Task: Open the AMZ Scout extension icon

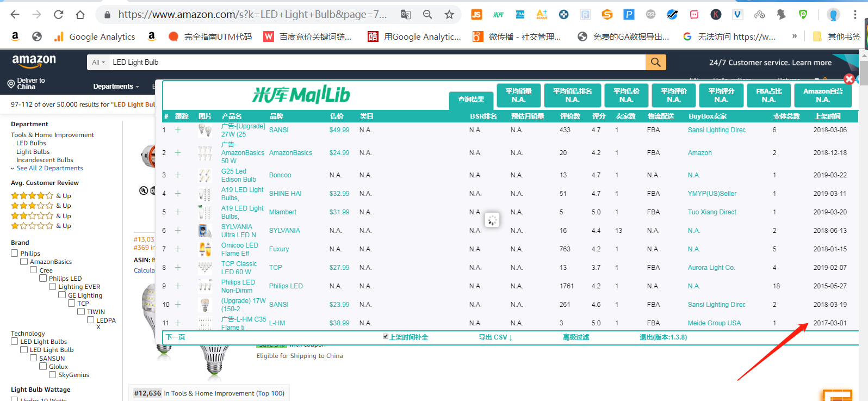Action: coord(542,15)
